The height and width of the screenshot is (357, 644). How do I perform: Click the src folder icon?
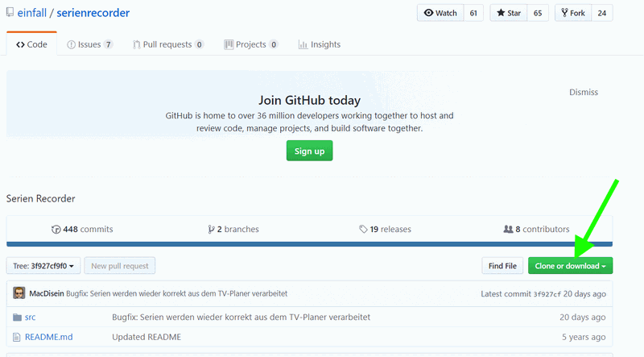[x=17, y=317]
